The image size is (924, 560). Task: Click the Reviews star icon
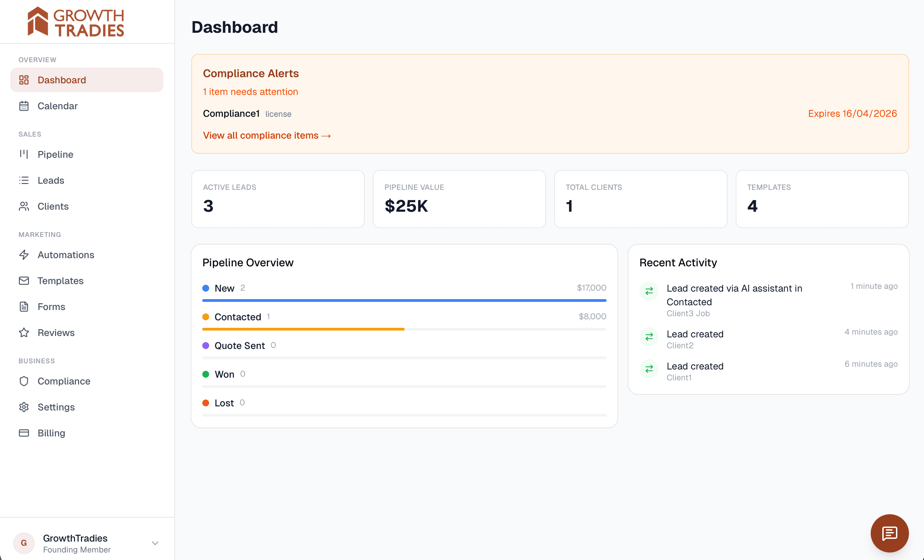(x=24, y=333)
